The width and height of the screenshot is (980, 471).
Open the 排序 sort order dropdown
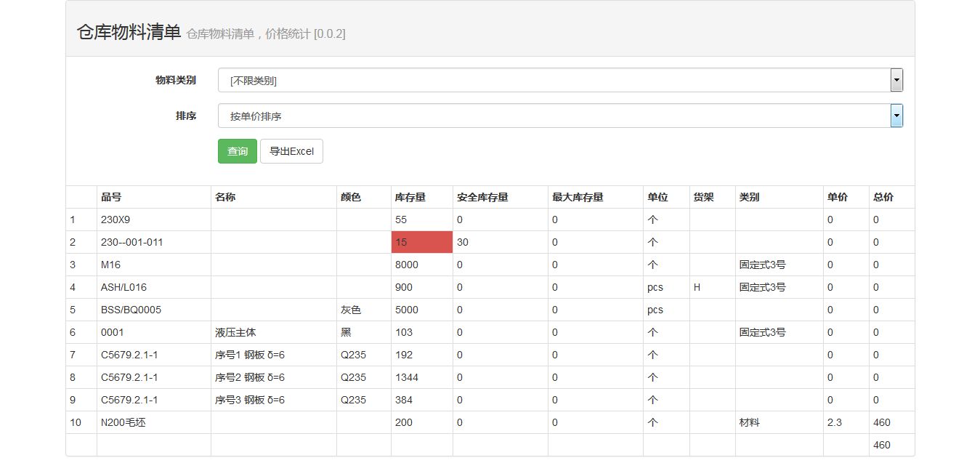(x=559, y=116)
